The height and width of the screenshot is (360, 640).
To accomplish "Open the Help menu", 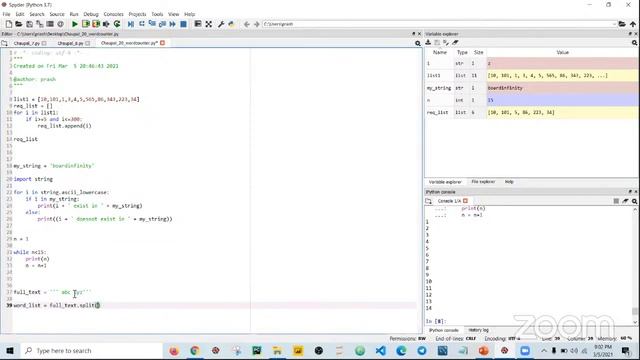I will (x=189, y=14).
